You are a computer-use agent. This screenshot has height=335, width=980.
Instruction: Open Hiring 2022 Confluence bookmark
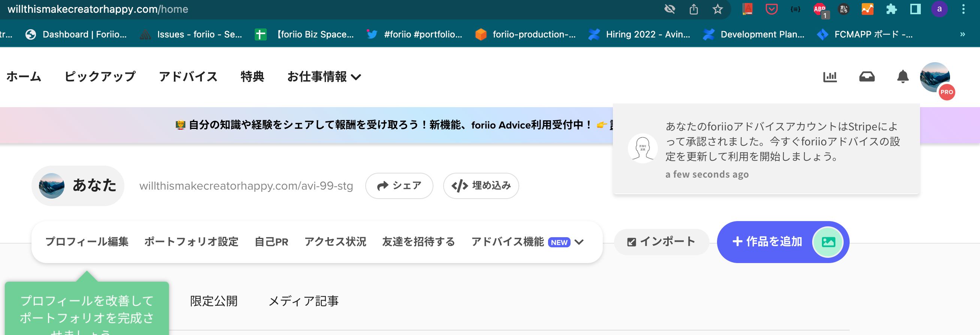coord(639,34)
